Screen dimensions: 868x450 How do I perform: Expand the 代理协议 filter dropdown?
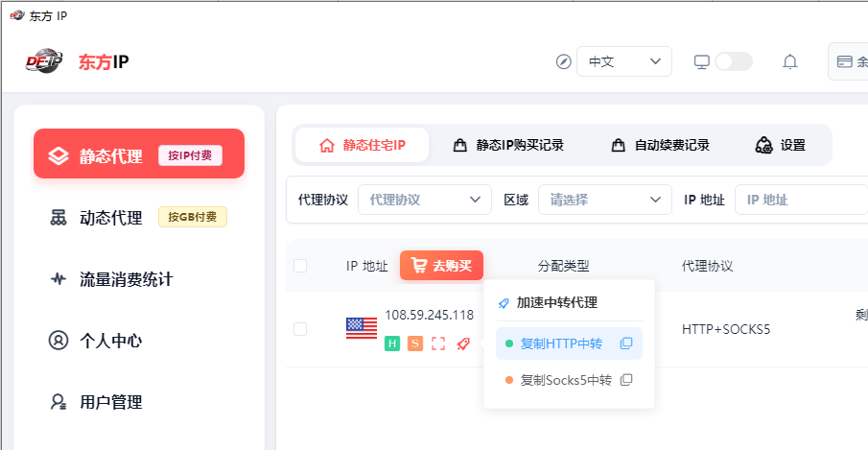click(x=425, y=200)
